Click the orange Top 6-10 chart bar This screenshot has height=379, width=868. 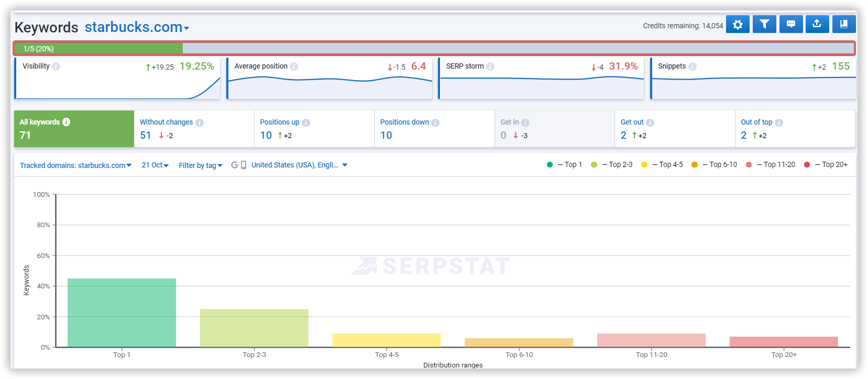point(519,342)
